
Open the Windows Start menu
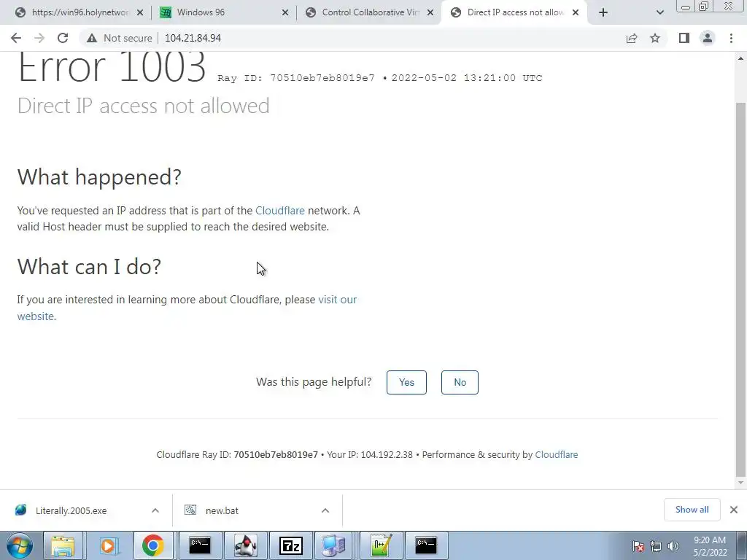(x=20, y=545)
